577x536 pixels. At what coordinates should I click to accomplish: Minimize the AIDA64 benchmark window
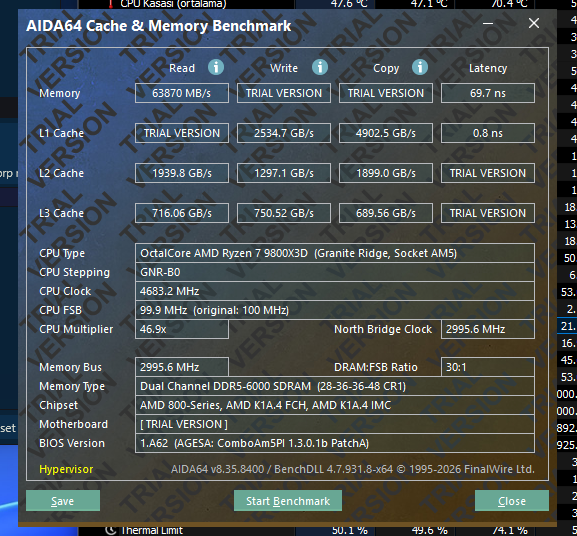(x=488, y=24)
